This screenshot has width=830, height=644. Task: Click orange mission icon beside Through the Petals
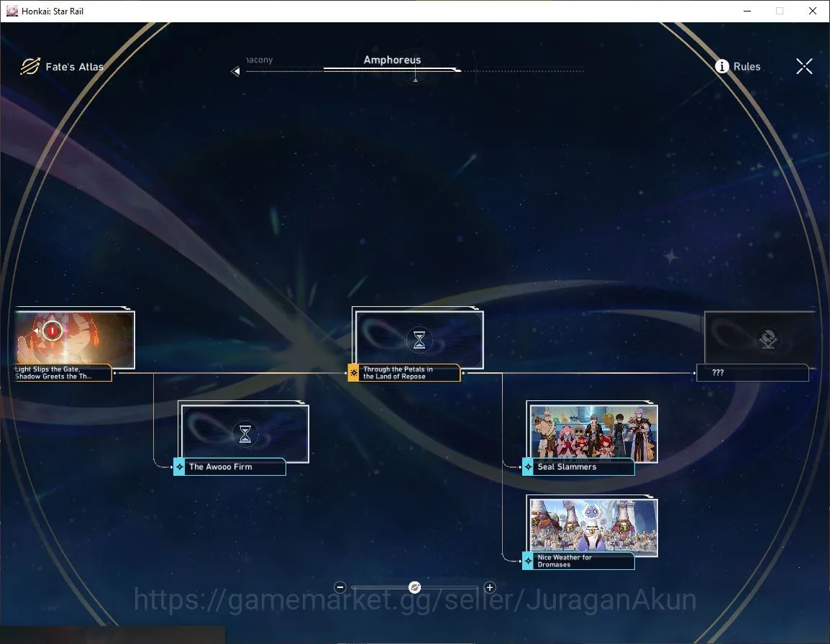point(354,372)
